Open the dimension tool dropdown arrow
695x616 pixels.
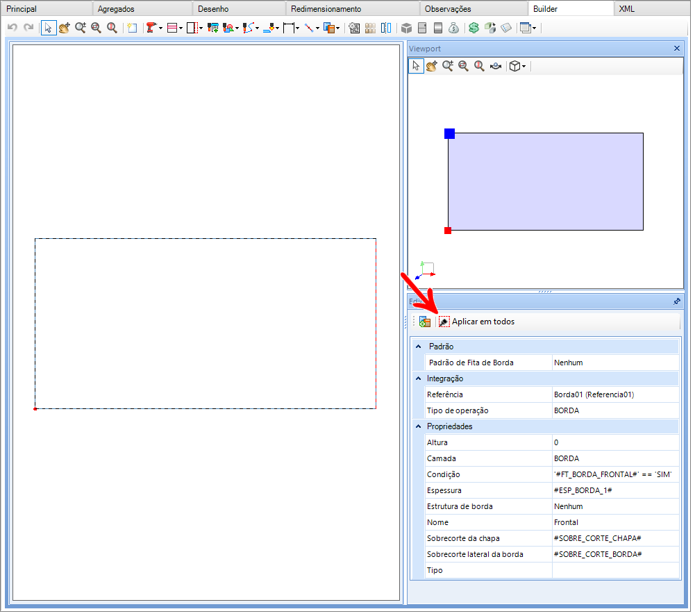click(297, 28)
